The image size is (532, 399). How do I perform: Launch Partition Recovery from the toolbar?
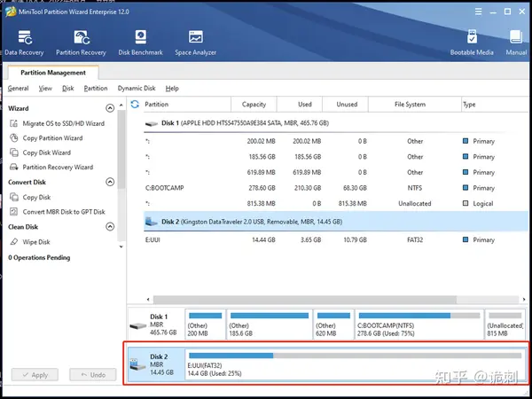click(x=81, y=42)
